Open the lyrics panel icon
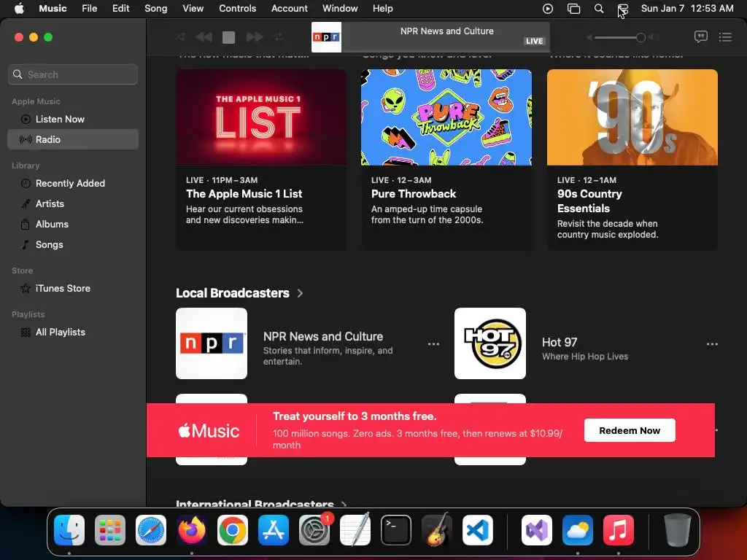 (701, 36)
